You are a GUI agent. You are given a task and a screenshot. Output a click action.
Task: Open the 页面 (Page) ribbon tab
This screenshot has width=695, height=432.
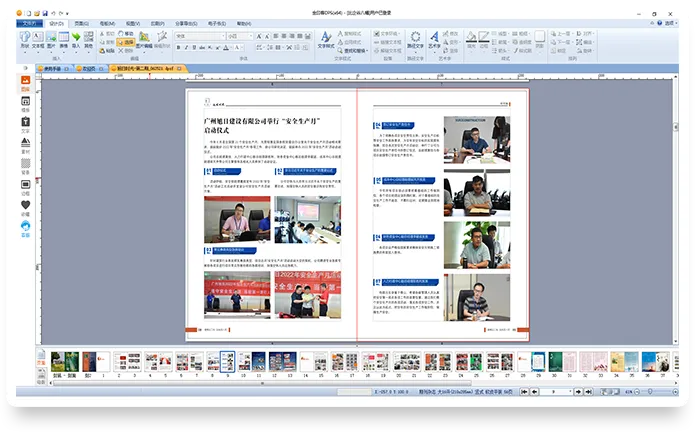(x=80, y=22)
